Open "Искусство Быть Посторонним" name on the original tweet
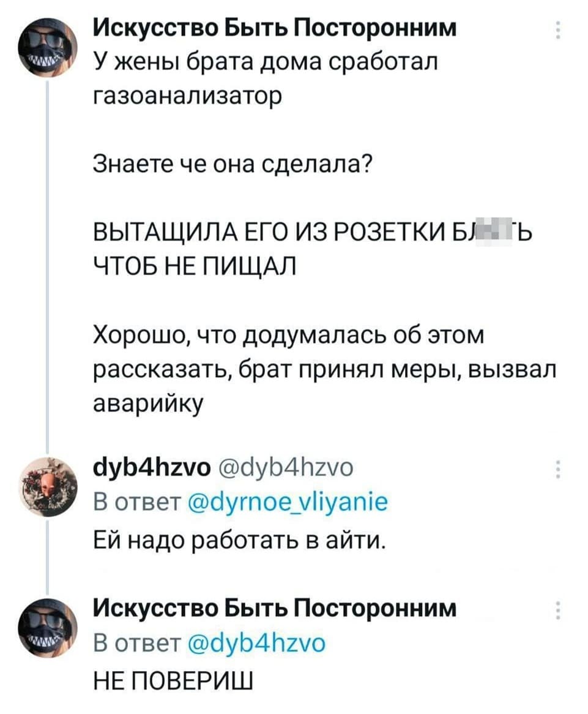588x714 pixels. 275,28
